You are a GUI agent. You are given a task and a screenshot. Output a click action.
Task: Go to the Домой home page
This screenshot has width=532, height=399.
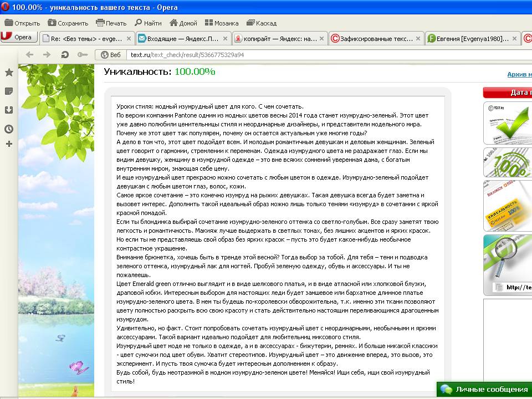click(x=183, y=23)
